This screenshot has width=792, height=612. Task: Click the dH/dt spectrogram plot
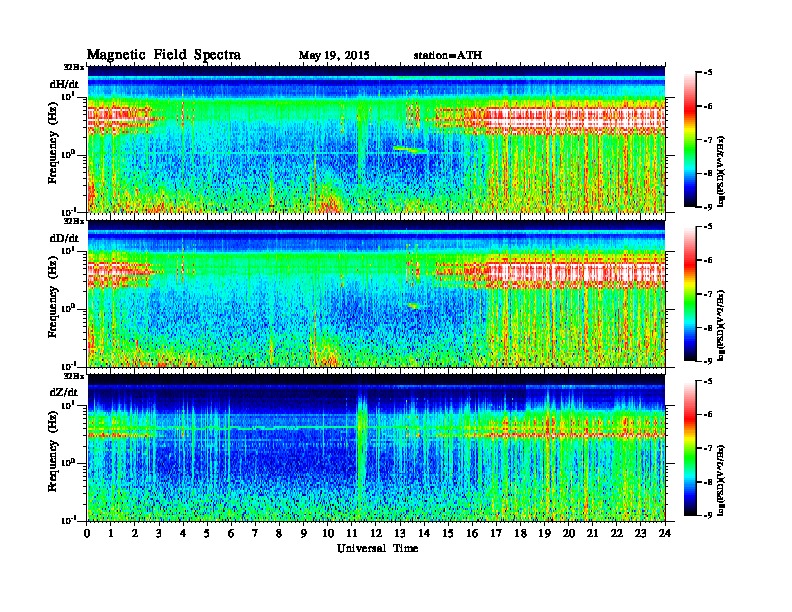pyautogui.click(x=376, y=139)
